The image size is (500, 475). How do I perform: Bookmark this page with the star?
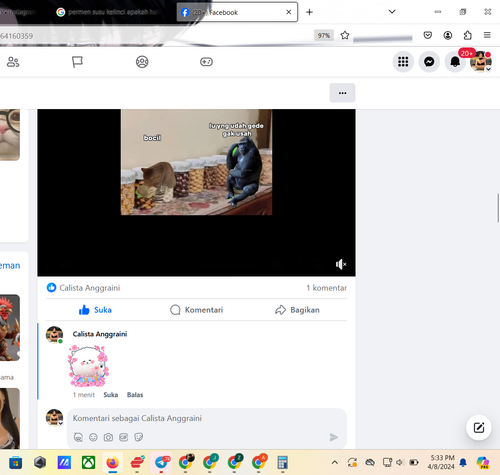coord(345,35)
